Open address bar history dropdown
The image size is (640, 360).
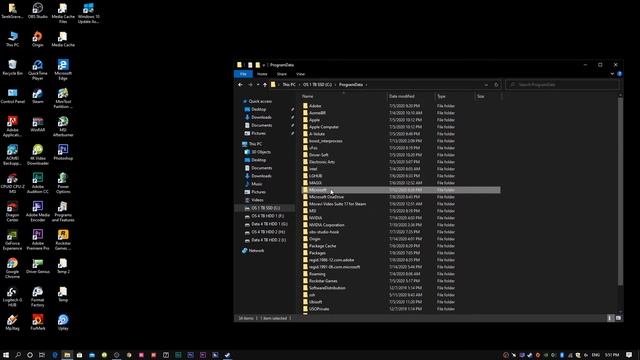click(486, 85)
